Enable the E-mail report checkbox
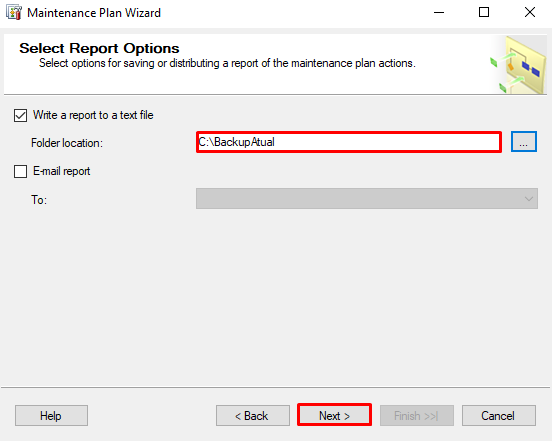 (x=20, y=171)
